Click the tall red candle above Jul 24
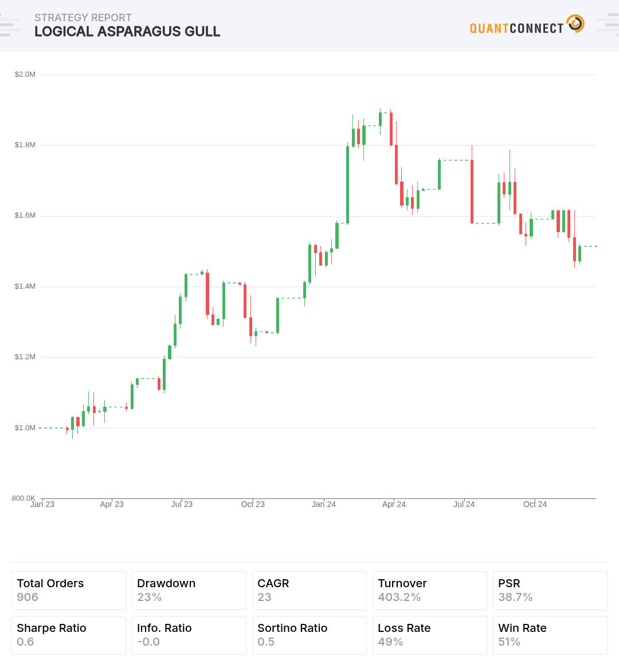 pos(472,191)
